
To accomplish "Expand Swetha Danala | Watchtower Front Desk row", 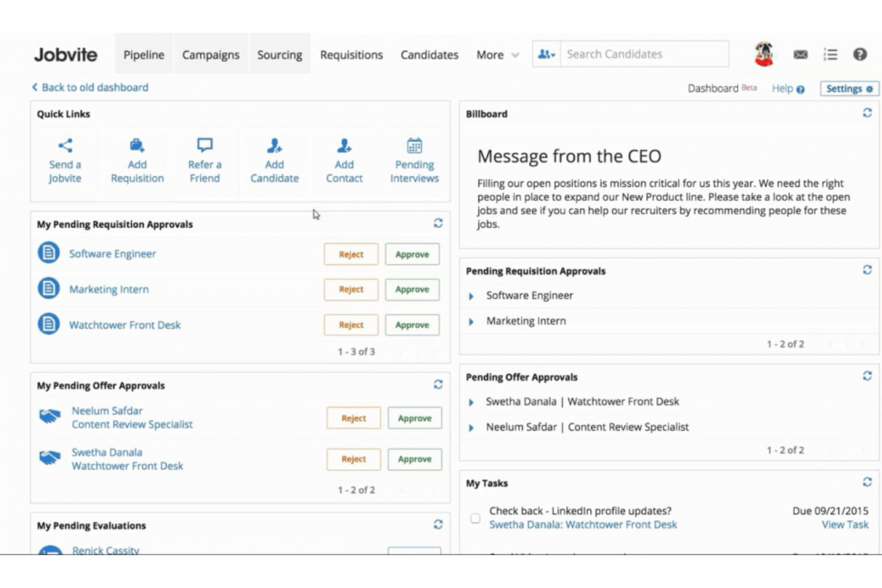I will [471, 403].
